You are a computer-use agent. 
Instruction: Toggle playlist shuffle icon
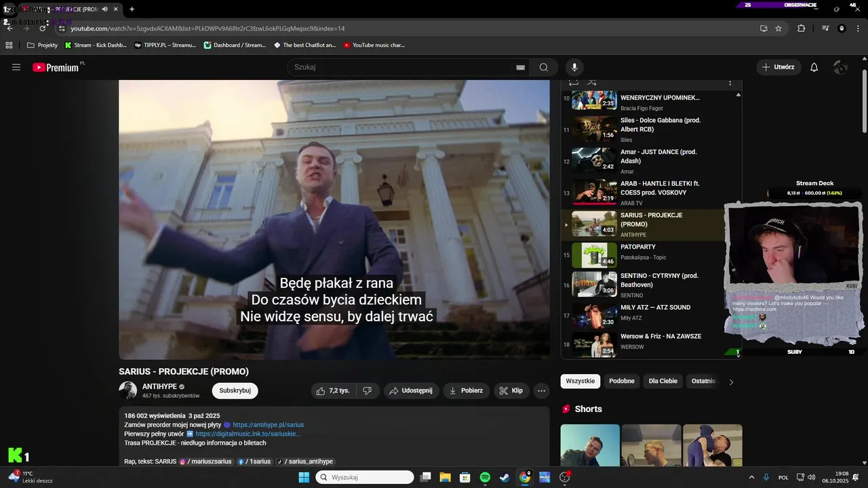(x=592, y=83)
